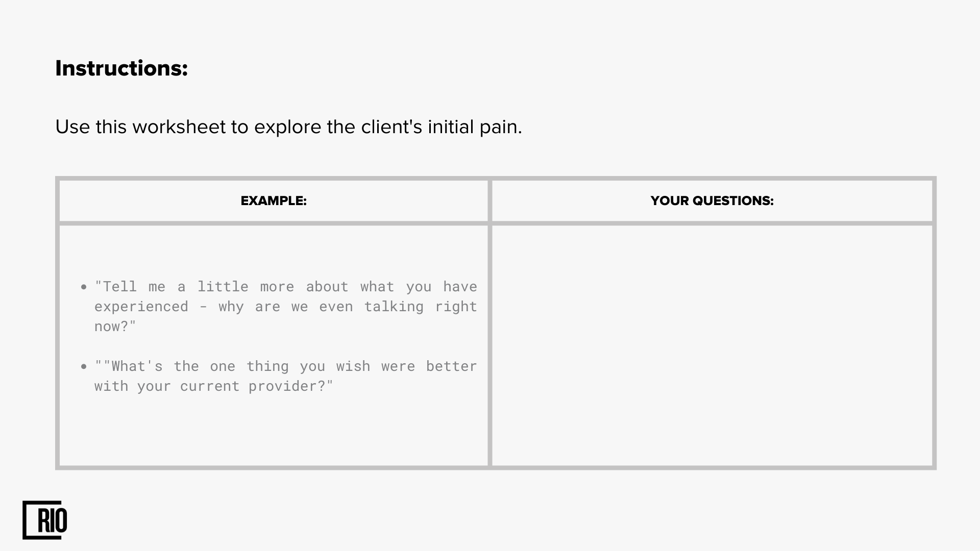
Task: Click the blank area below examples in left cell
Action: point(274,431)
